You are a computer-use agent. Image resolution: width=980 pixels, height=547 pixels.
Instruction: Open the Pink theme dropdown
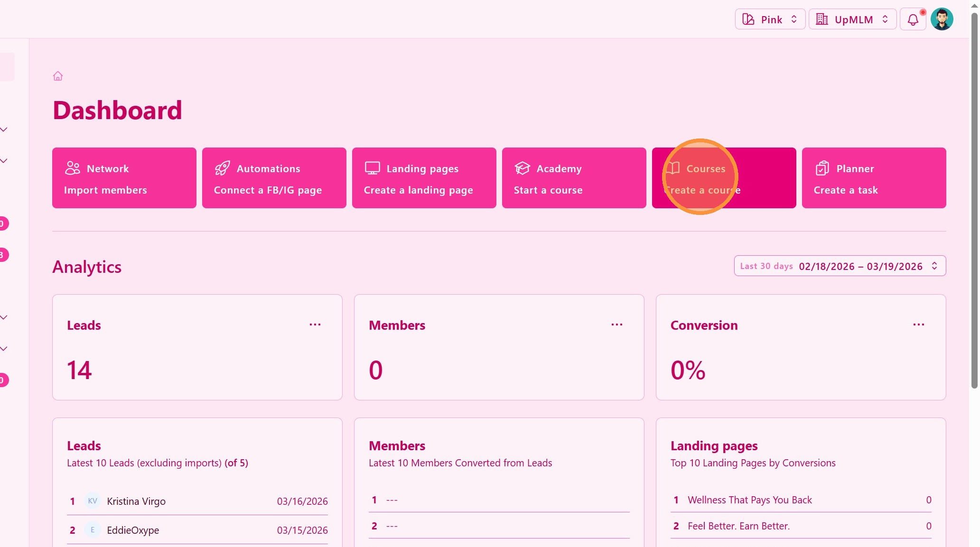770,19
